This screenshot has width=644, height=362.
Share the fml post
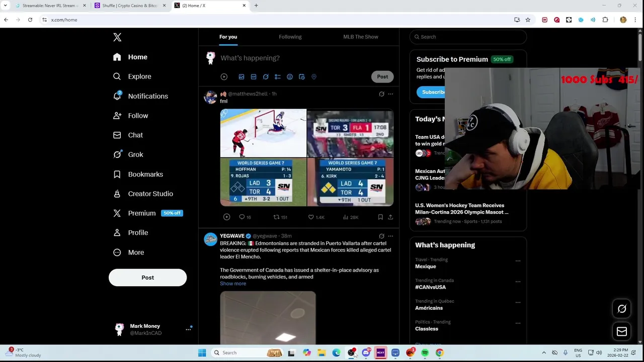(390, 217)
